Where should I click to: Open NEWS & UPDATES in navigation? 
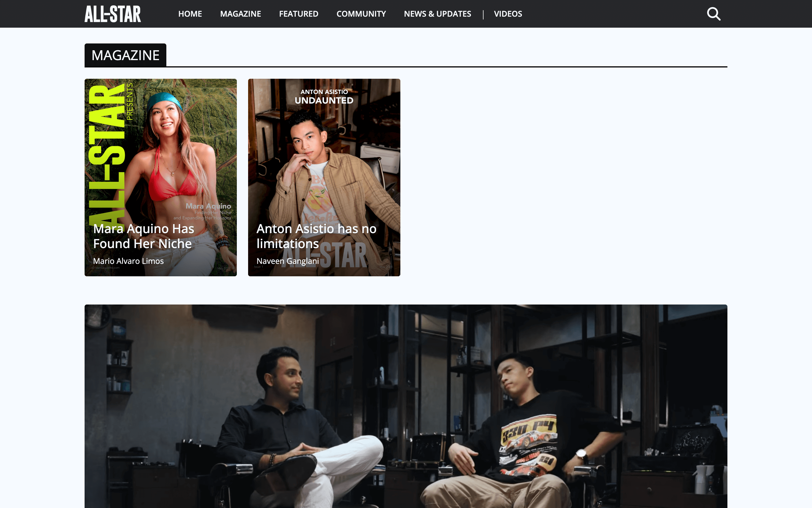click(437, 14)
